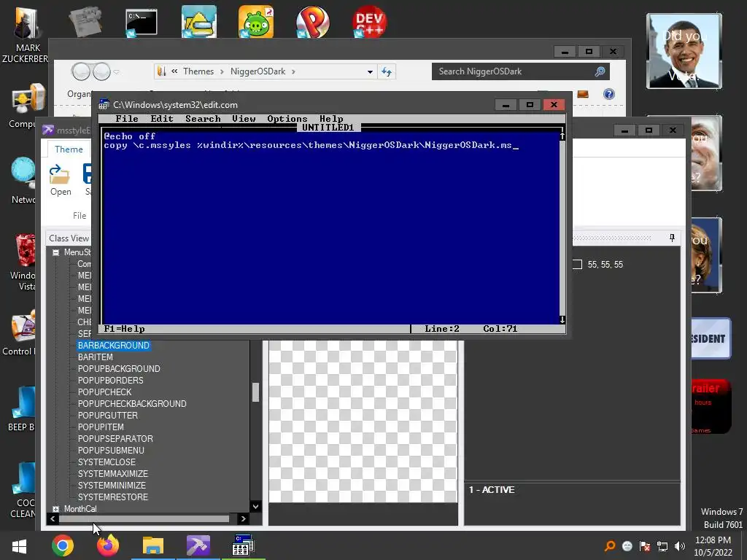The width and height of the screenshot is (747, 560).
Task: Click the edit.com scroll down arrow
Action: tap(562, 319)
